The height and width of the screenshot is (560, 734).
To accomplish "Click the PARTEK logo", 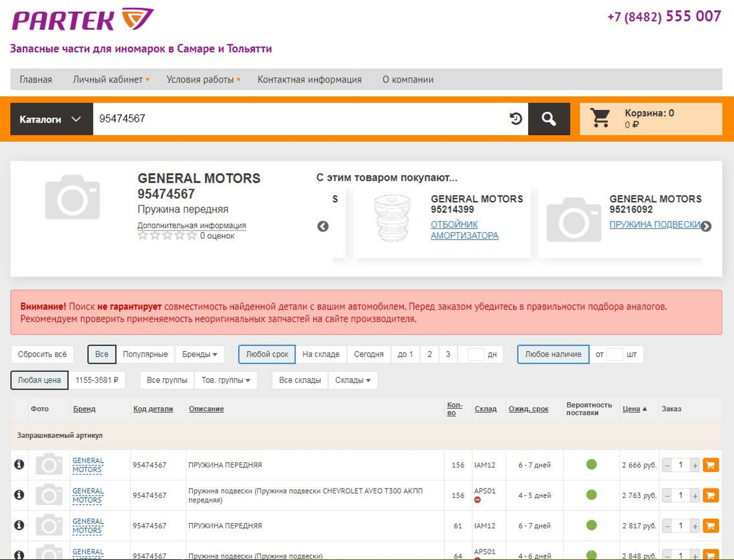I will point(83,19).
